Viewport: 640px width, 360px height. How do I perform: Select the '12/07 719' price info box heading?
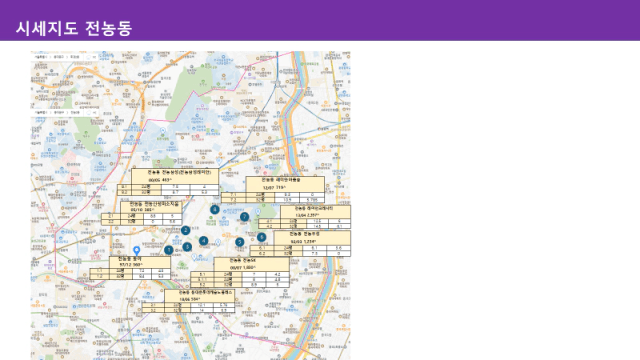tap(285, 184)
